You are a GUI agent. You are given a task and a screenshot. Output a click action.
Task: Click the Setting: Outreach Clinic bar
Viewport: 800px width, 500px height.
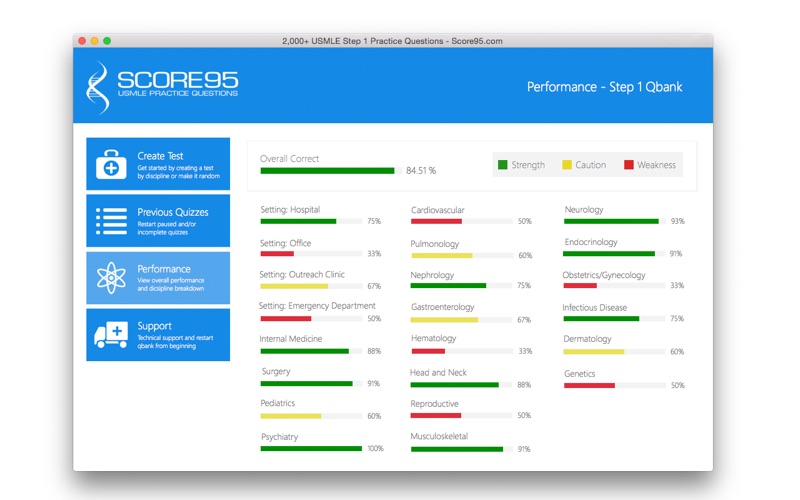click(311, 286)
